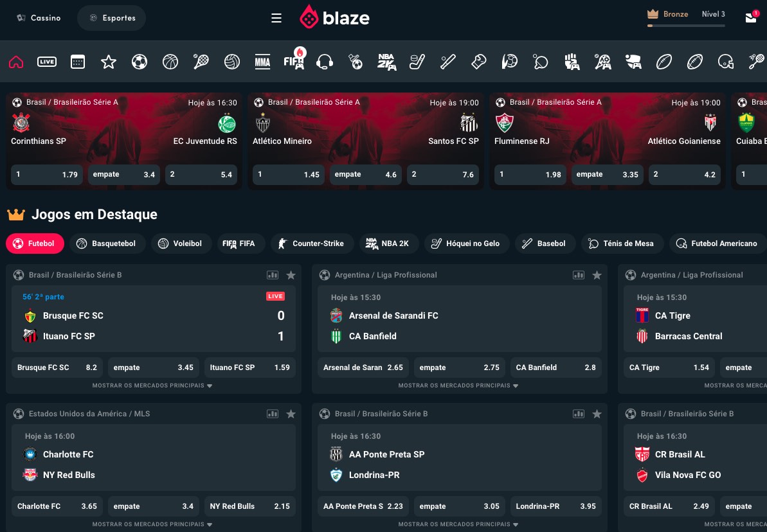
Task: Expand main markets for Arsenal vs Banfield
Action: pyautogui.click(x=458, y=386)
